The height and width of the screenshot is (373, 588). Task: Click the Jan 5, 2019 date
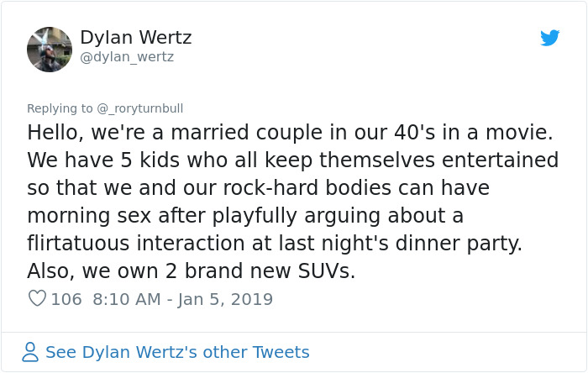click(x=225, y=299)
